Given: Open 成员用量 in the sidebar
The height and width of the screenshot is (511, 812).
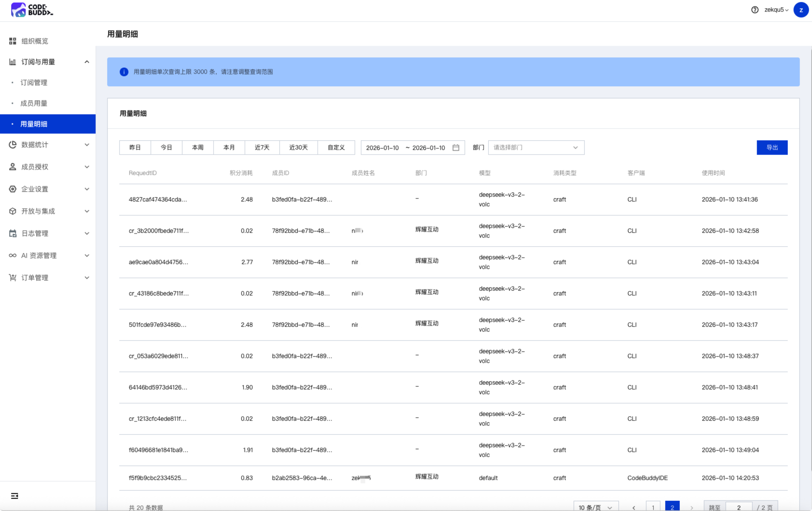Looking at the screenshot, I should click(34, 103).
